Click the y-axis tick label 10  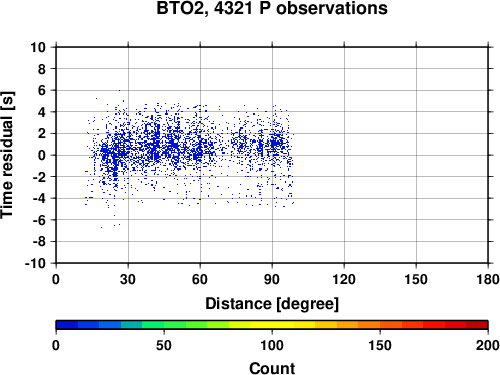[x=38, y=47]
